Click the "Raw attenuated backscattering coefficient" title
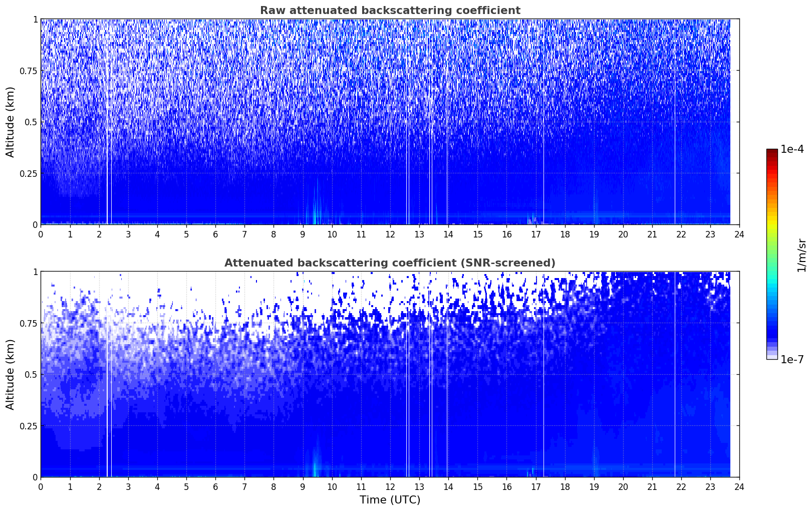 [x=390, y=11]
